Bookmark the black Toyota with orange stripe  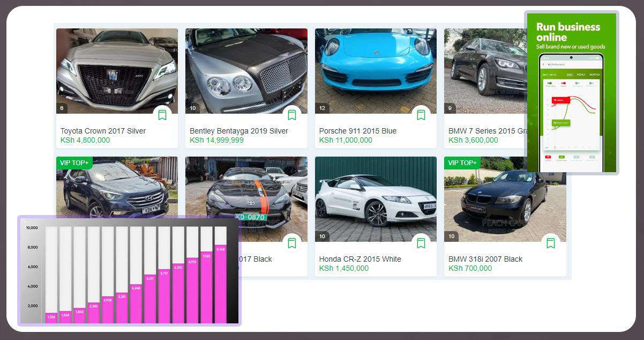click(291, 243)
